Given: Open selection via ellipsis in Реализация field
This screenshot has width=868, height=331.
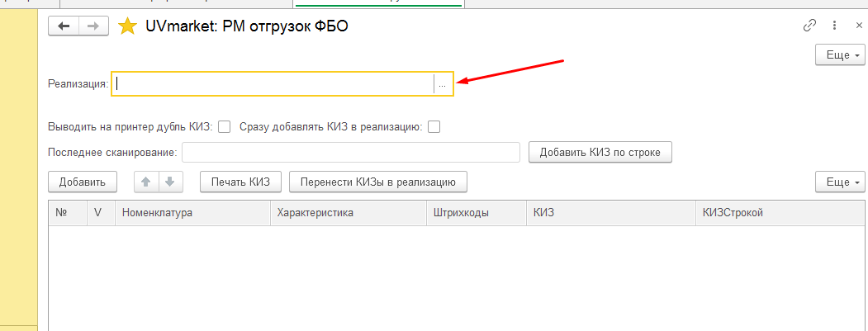Looking at the screenshot, I should [443, 84].
